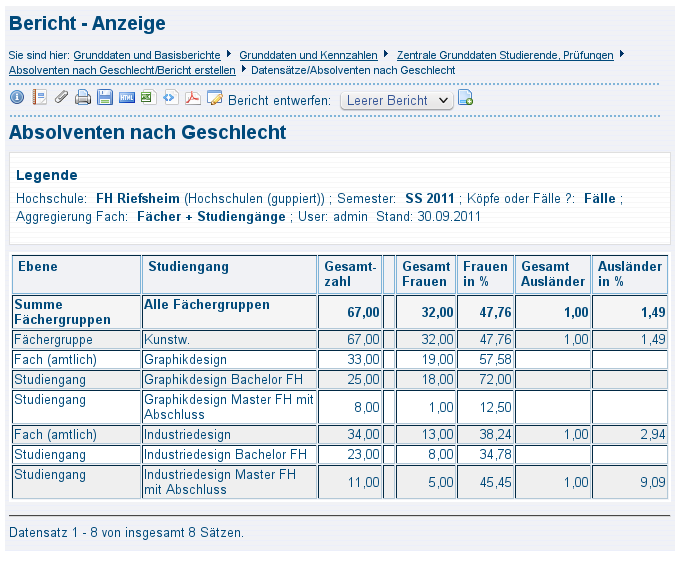Open Grunddaten und Basisberichte breadcrumb link
Viewport: 677px width, 561px height.
tap(147, 55)
